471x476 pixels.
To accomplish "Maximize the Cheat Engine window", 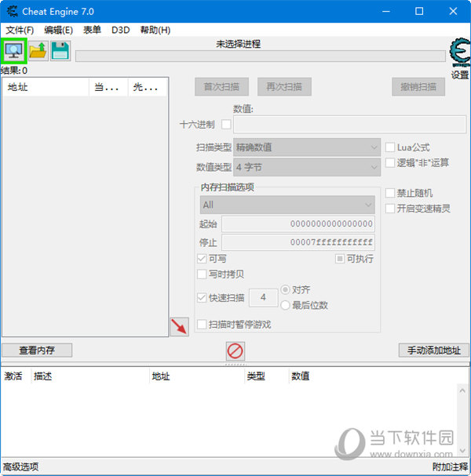I will click(419, 12).
